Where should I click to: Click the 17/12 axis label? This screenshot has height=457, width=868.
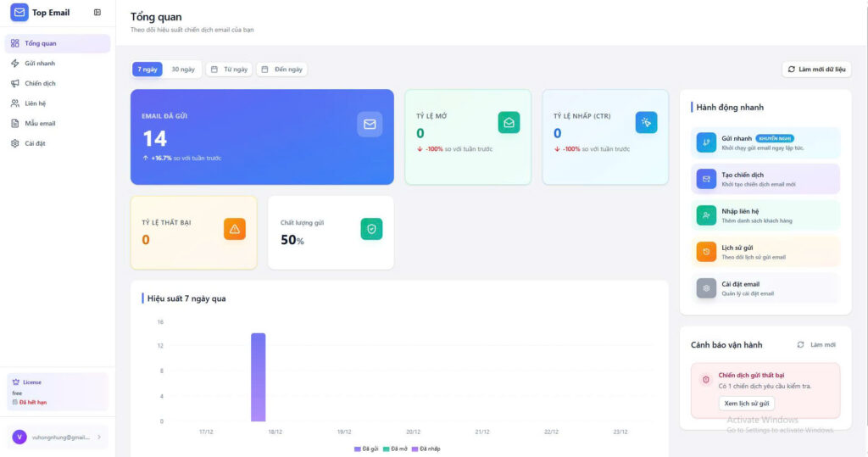tap(206, 432)
